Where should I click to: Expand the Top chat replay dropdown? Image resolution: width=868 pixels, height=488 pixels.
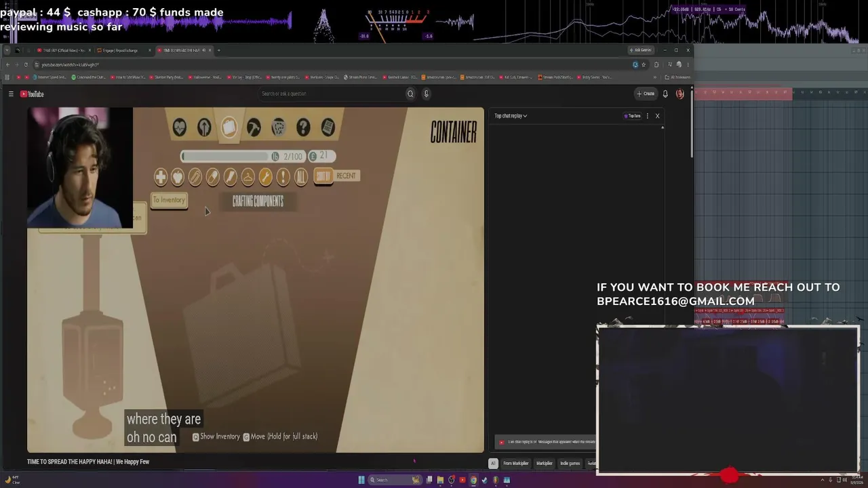(x=511, y=116)
